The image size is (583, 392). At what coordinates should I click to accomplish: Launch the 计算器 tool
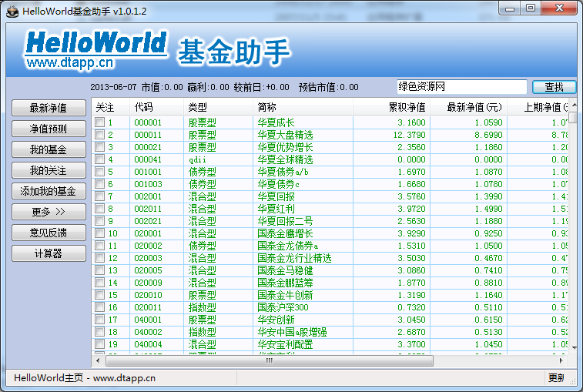(48, 253)
